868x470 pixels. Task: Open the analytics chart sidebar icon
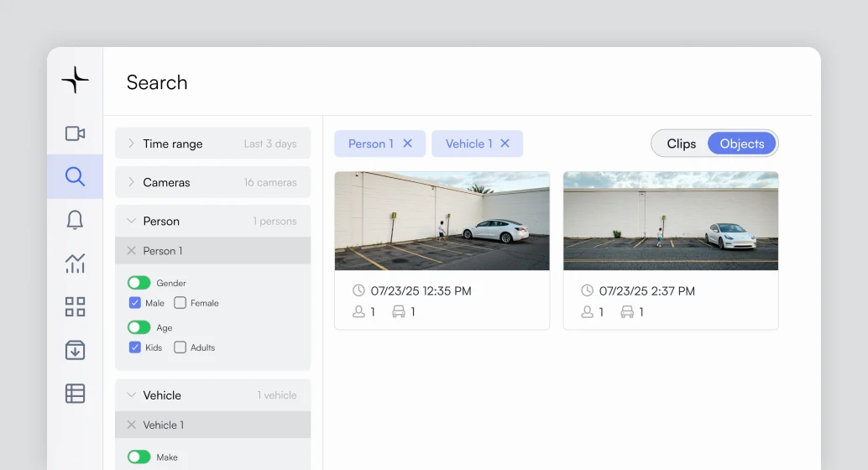(x=75, y=263)
